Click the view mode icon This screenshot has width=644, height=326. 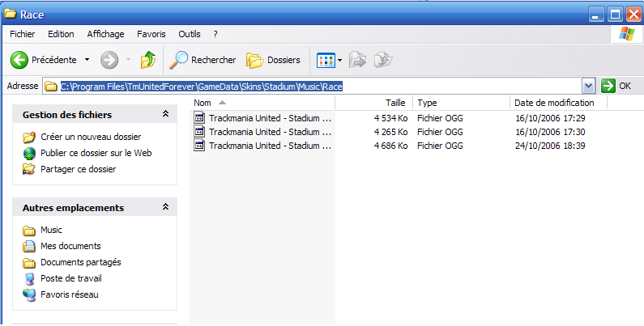(x=326, y=61)
